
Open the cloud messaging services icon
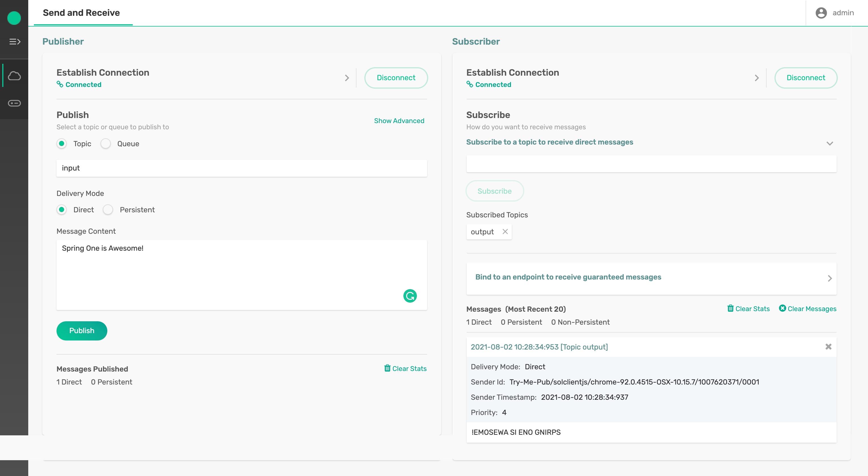[14, 76]
